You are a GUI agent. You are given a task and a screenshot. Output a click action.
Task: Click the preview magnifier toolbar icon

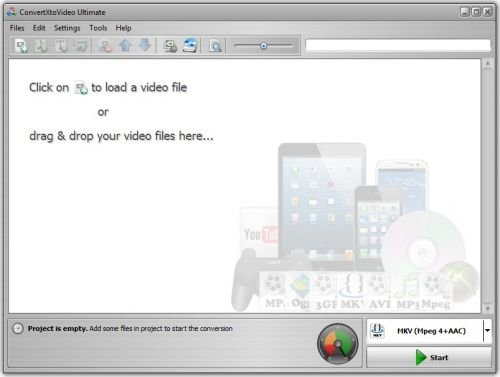(x=215, y=46)
